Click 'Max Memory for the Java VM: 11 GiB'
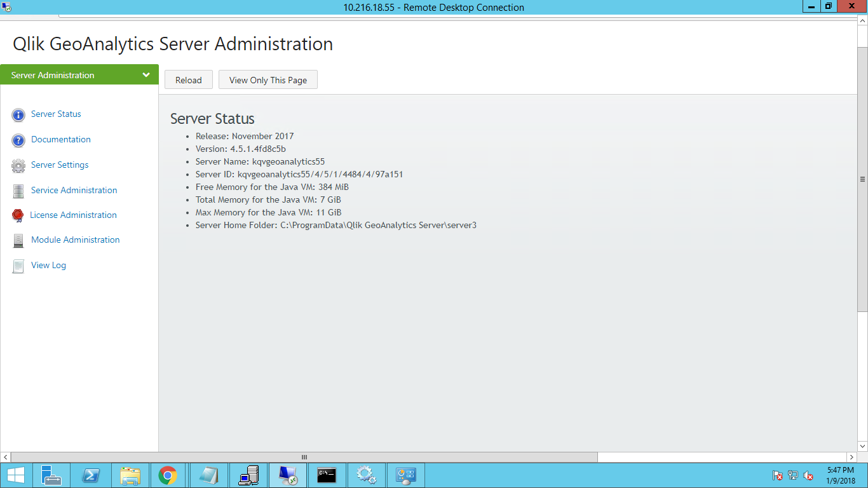868x488 pixels. pyautogui.click(x=268, y=212)
